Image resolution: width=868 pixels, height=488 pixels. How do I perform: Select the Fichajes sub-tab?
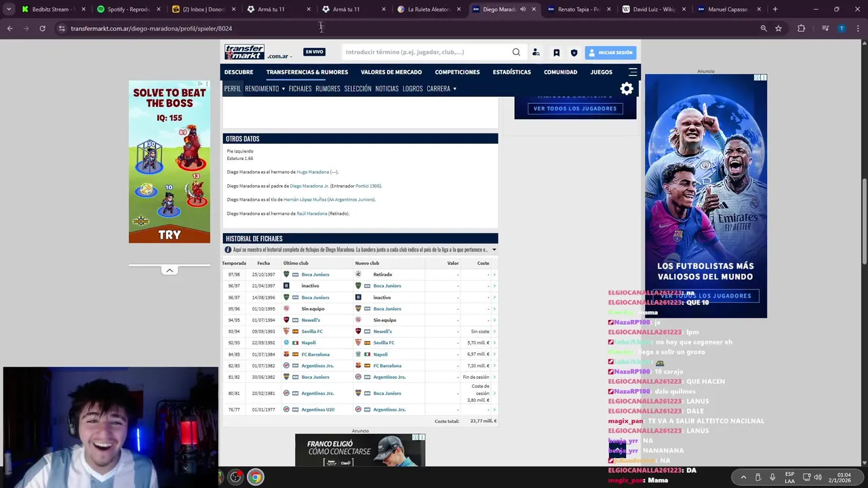point(300,89)
